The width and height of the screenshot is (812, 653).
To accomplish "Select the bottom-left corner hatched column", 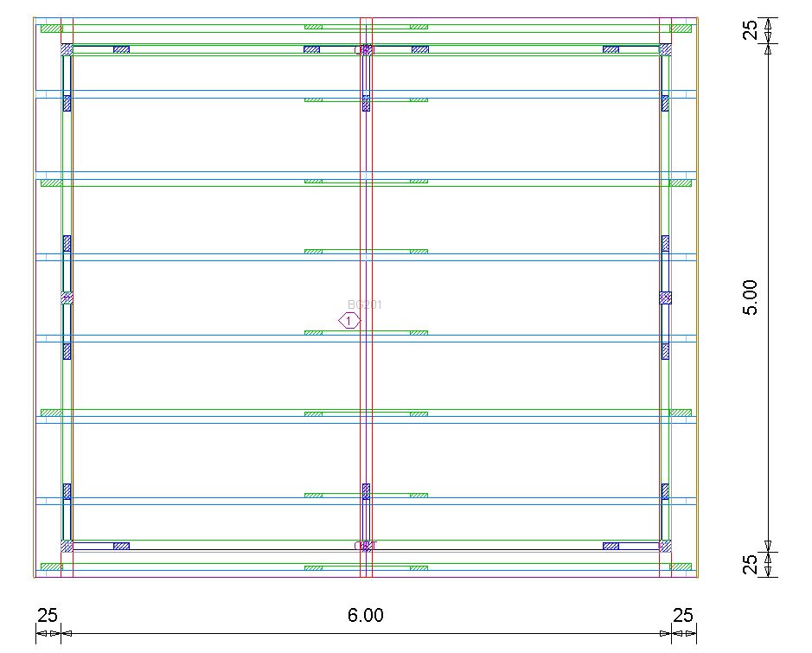I will pos(67,546).
